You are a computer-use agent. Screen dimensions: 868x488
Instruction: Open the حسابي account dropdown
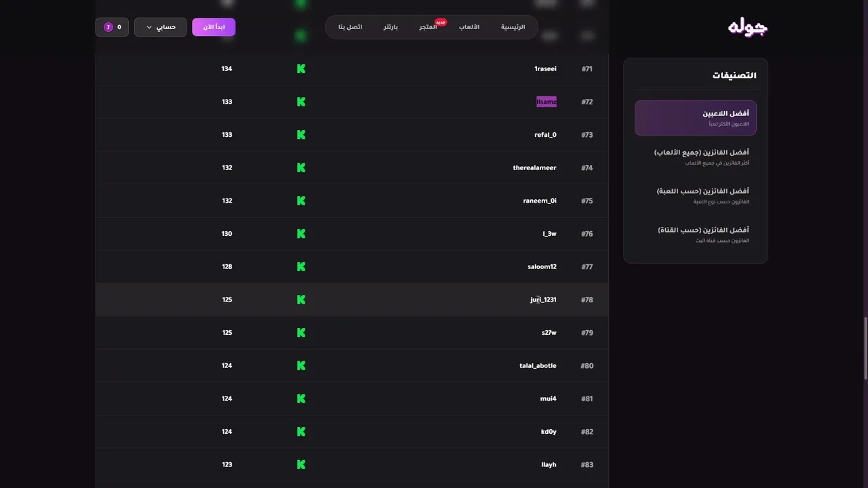pyautogui.click(x=160, y=27)
